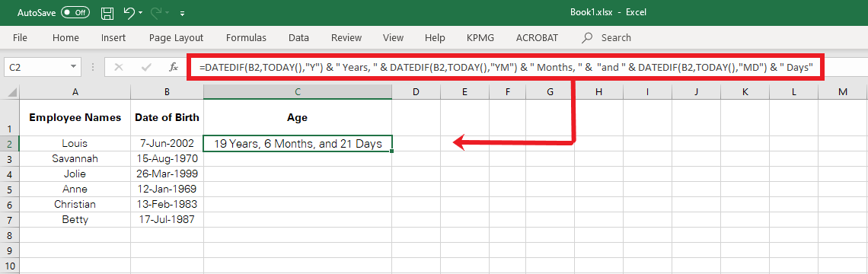
Task: Select column B header
Action: (x=168, y=92)
